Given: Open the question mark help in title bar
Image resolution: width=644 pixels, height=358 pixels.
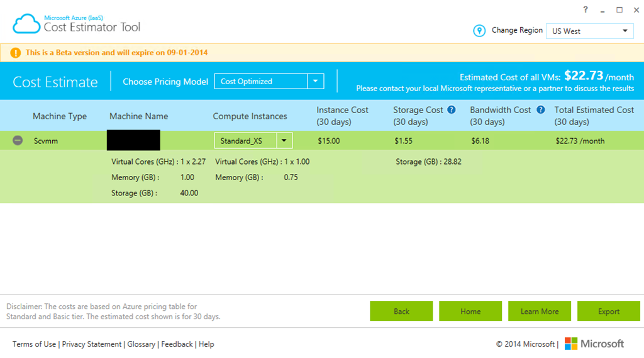Looking at the screenshot, I should click(586, 9).
